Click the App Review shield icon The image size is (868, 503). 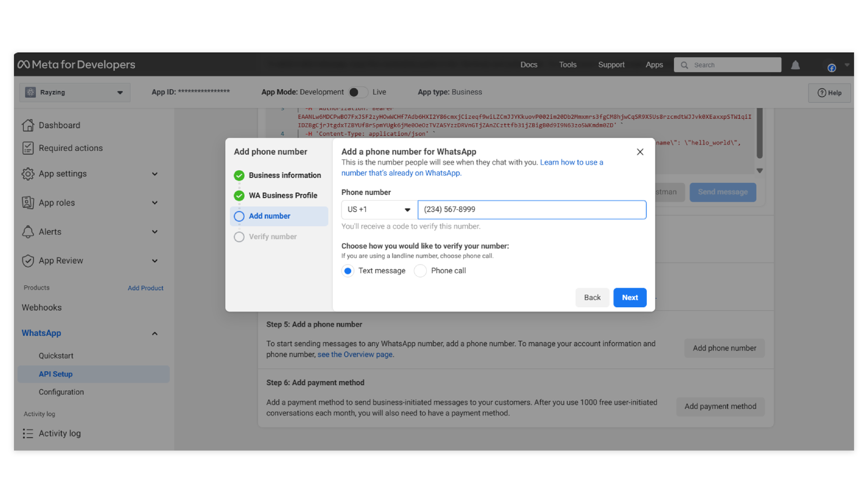tap(28, 261)
